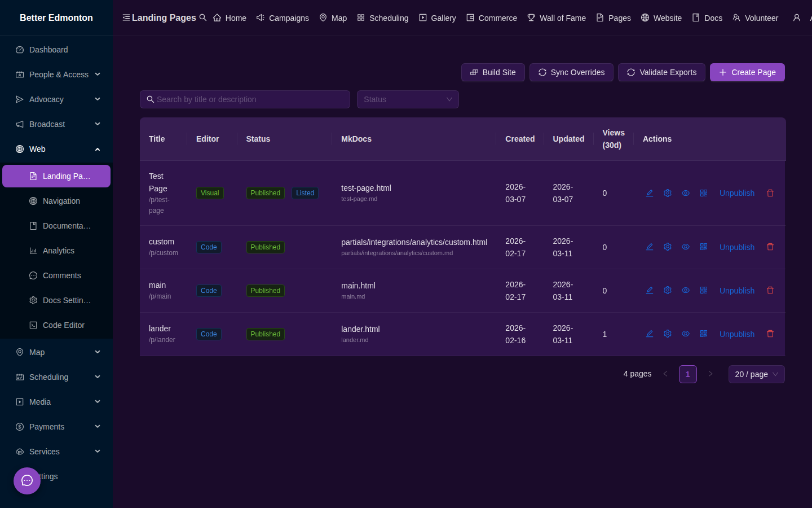
Task: Expand the Payments sidebar group
Action: 56,427
